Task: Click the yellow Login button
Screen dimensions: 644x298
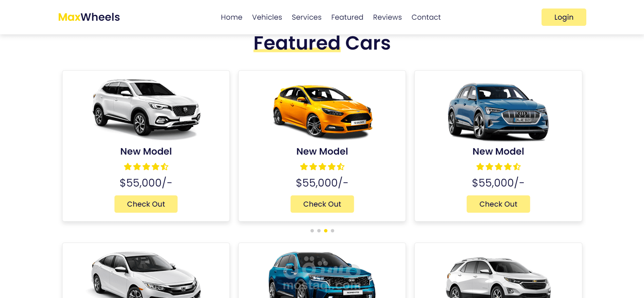Action: [564, 17]
